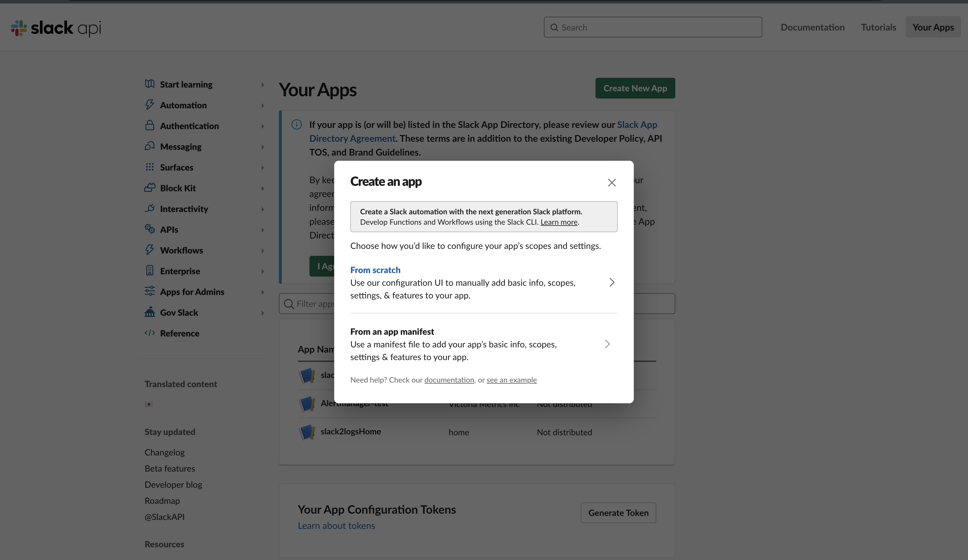The image size is (968, 560).
Task: Click the first app row's notebook icon
Action: coord(307,376)
